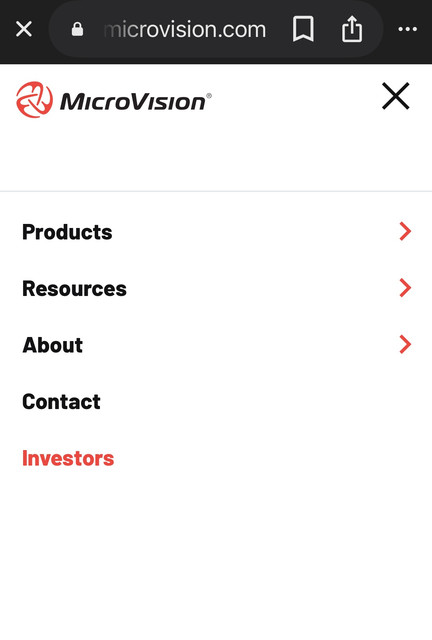
Task: Choose the About menu label
Action: coord(53,345)
